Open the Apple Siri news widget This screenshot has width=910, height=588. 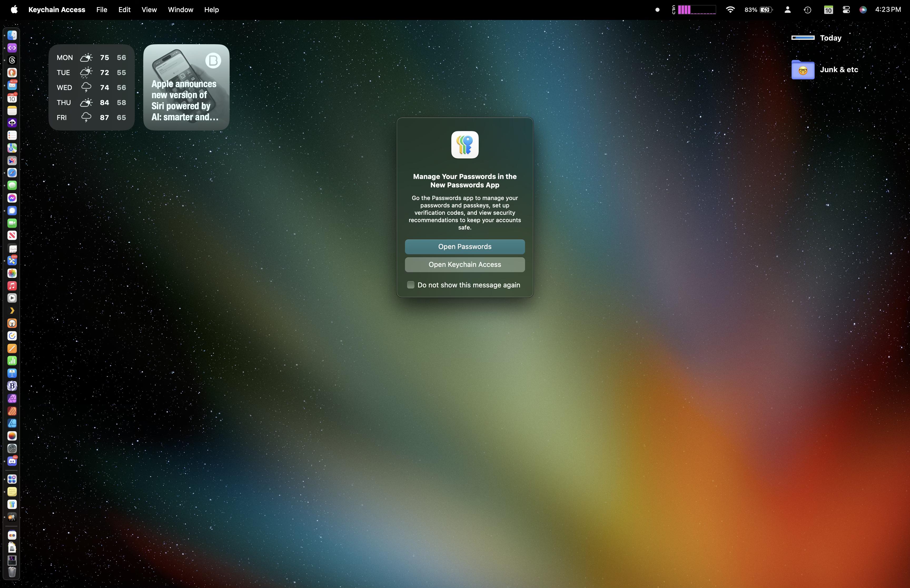pos(186,87)
